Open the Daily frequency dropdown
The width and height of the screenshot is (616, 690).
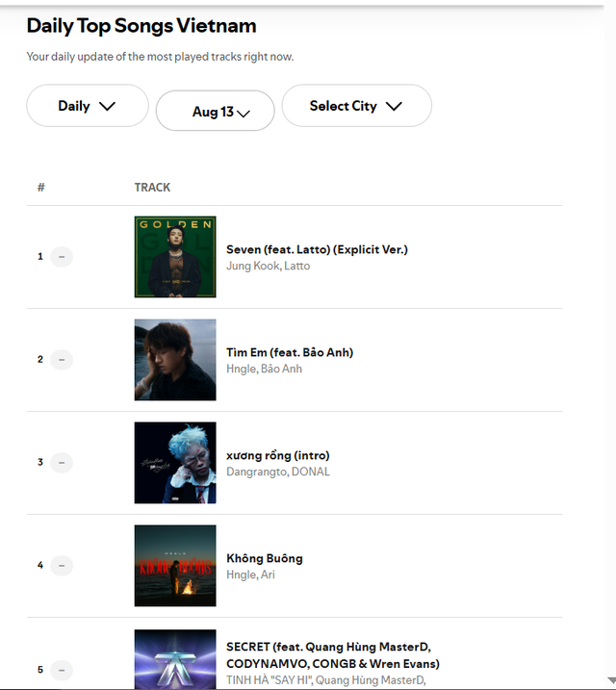point(88,106)
